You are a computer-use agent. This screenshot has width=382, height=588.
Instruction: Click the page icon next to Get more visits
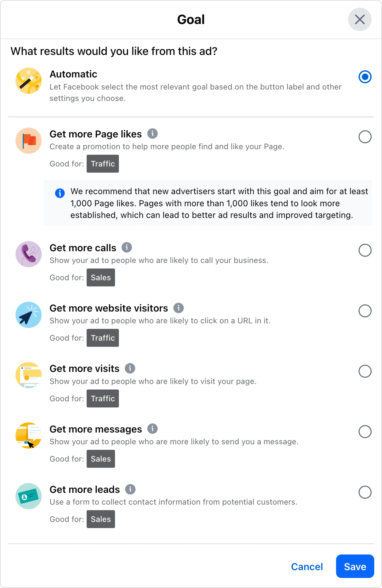click(x=28, y=375)
